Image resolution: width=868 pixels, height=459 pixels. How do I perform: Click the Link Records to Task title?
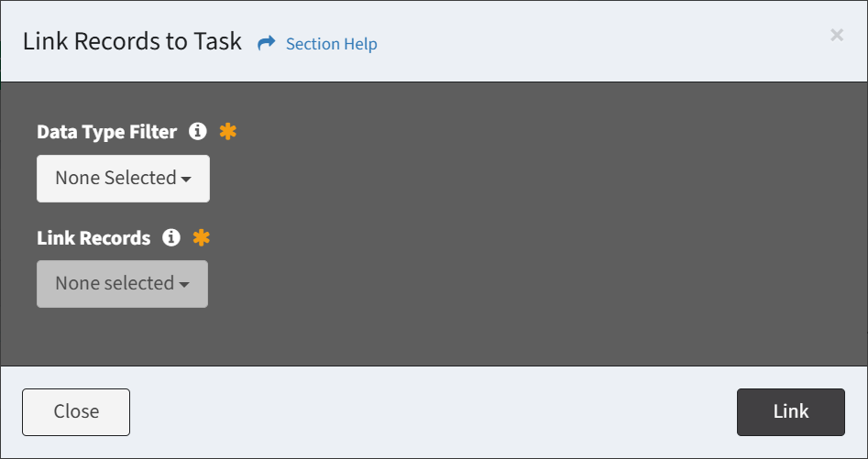pyautogui.click(x=132, y=41)
